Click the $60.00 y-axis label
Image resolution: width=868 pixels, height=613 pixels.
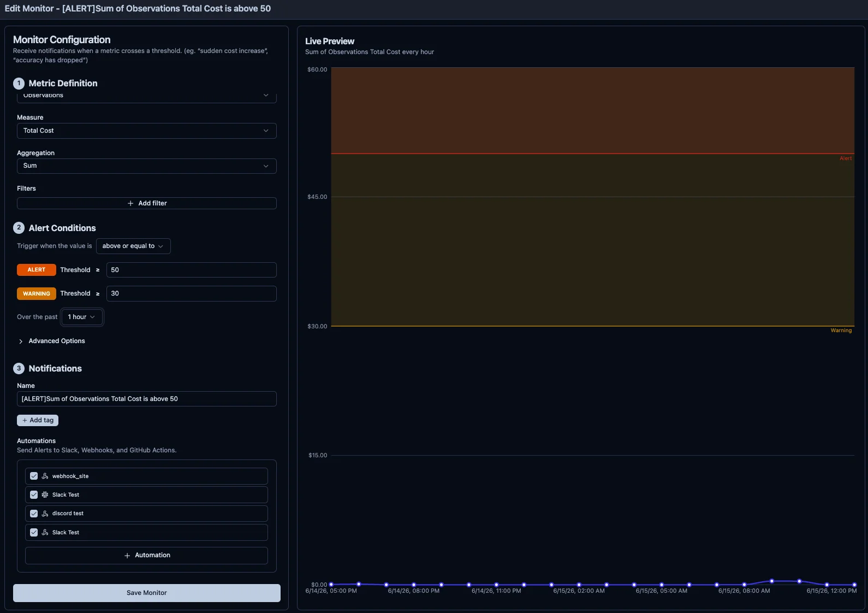317,69
